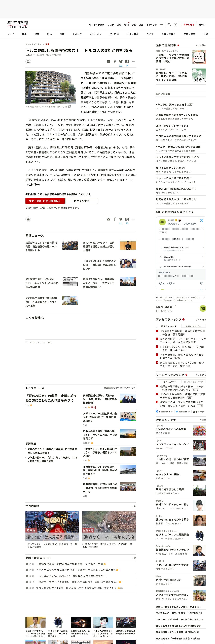Select フェイスブック social ranking tab

coord(169,382)
